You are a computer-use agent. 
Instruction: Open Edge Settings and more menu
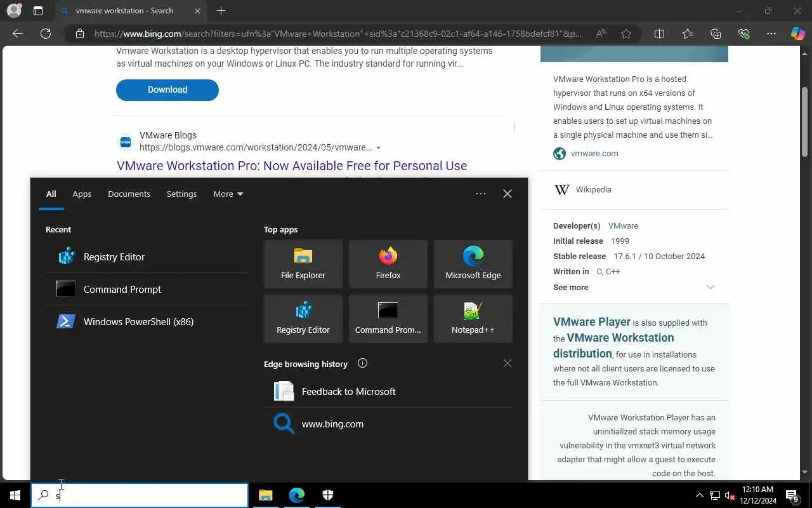(x=771, y=34)
